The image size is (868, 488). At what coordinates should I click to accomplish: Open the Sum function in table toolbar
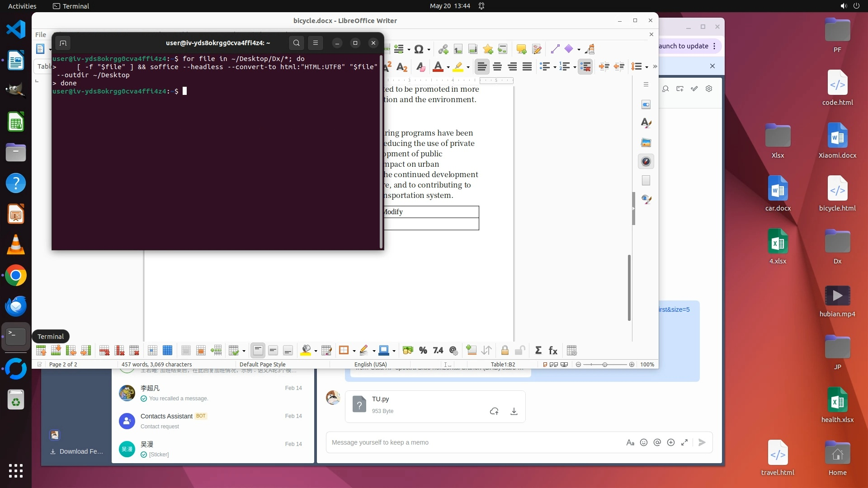(538, 350)
